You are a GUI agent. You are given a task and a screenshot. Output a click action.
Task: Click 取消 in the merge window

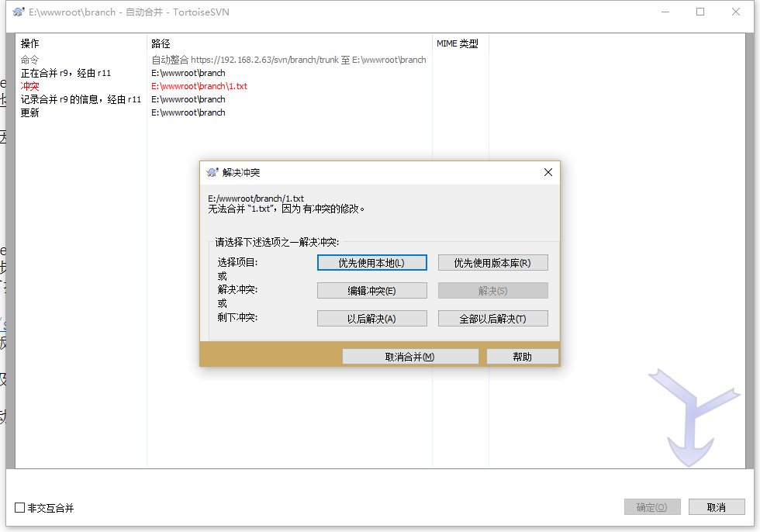pyautogui.click(x=717, y=507)
